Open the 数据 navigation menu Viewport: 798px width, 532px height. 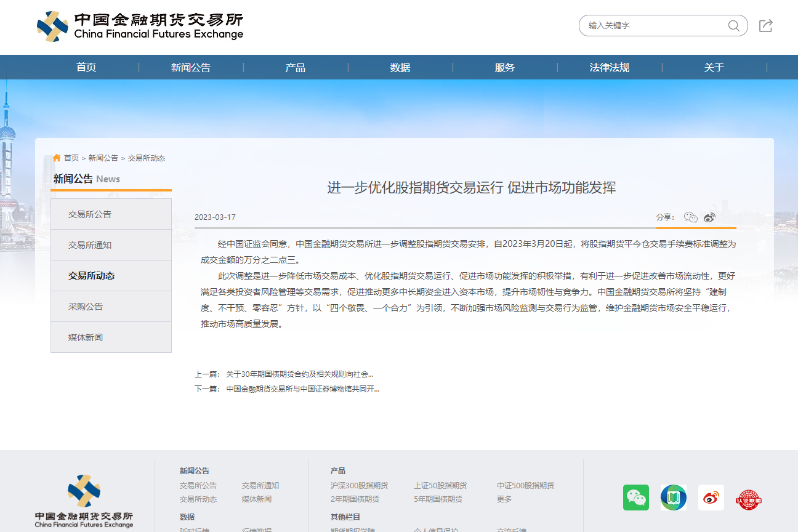[x=400, y=68]
